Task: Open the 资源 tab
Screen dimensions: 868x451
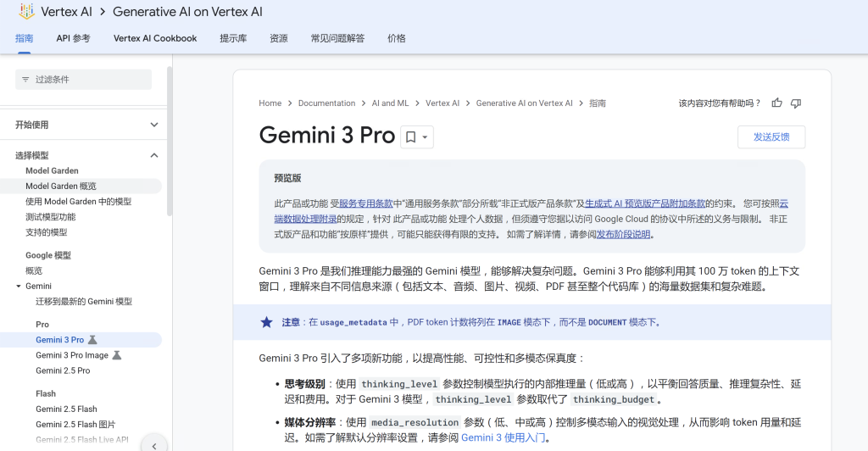Action: click(x=278, y=38)
